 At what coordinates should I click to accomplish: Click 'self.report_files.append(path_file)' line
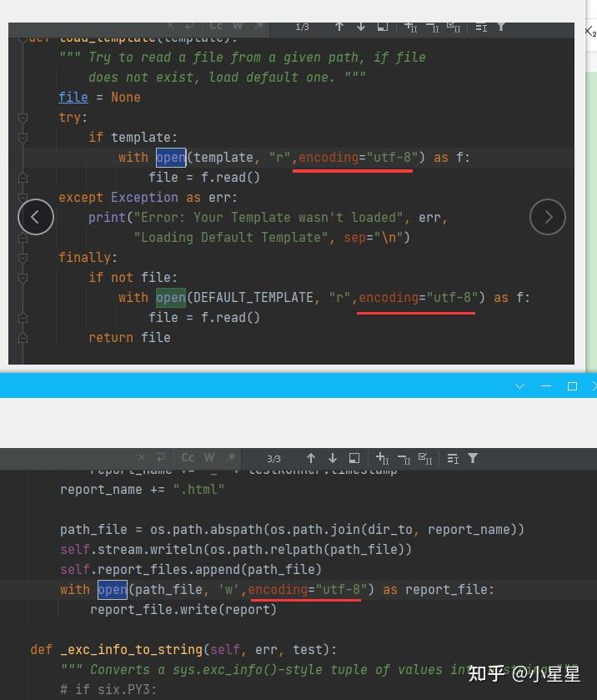pos(191,569)
